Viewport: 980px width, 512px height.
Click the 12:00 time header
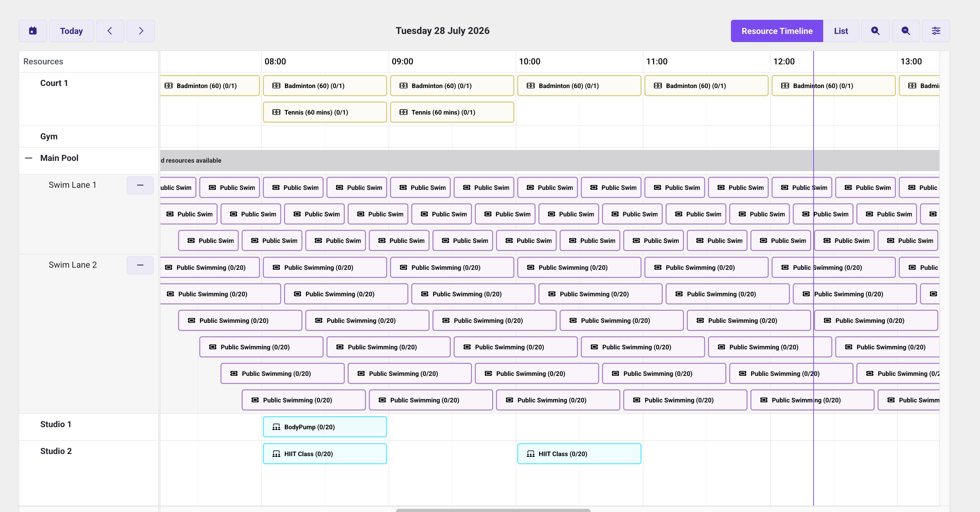click(x=783, y=61)
